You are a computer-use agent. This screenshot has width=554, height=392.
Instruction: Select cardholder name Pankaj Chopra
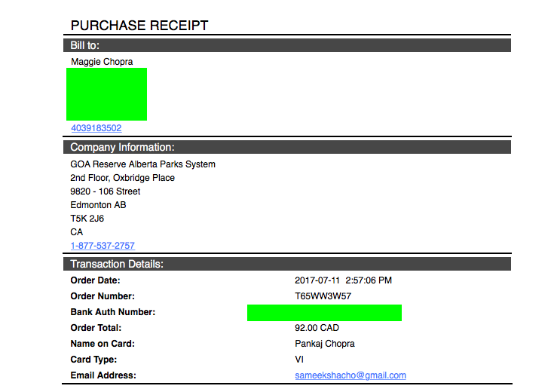point(325,344)
